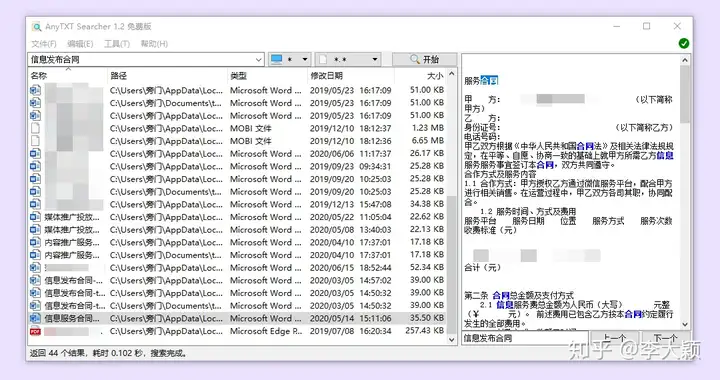
Task: Click 下一个 next match button
Action: point(665,338)
